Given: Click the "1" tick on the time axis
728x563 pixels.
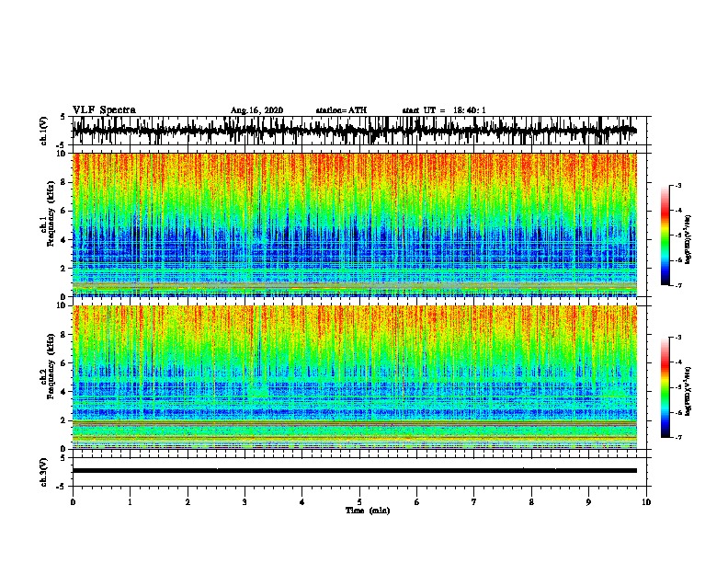Looking at the screenshot, I should point(130,502).
